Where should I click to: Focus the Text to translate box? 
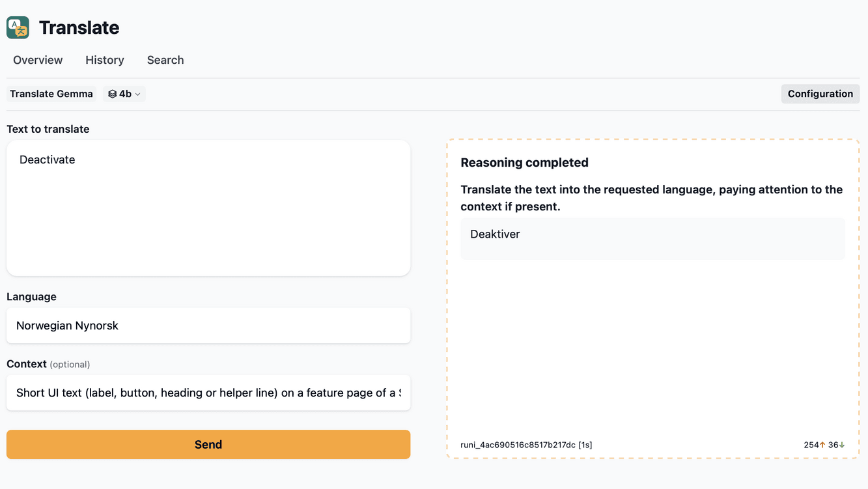pyautogui.click(x=208, y=208)
